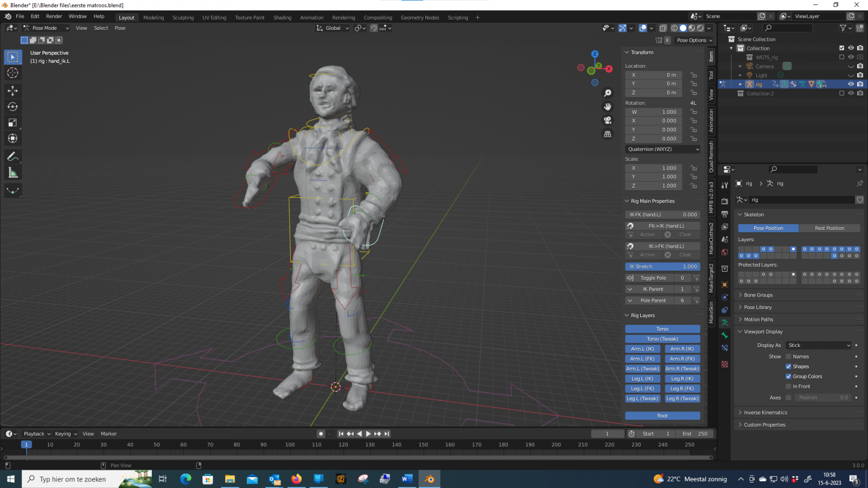Enable the In Front checkbox
Image resolution: width=868 pixels, height=488 pixels.
pos(788,387)
